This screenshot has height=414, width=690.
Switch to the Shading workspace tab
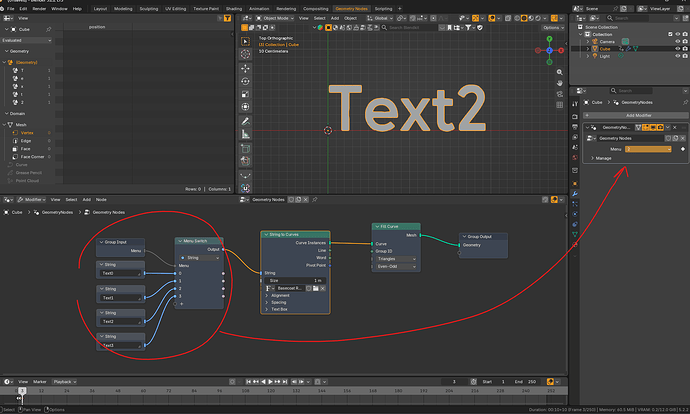coord(234,8)
